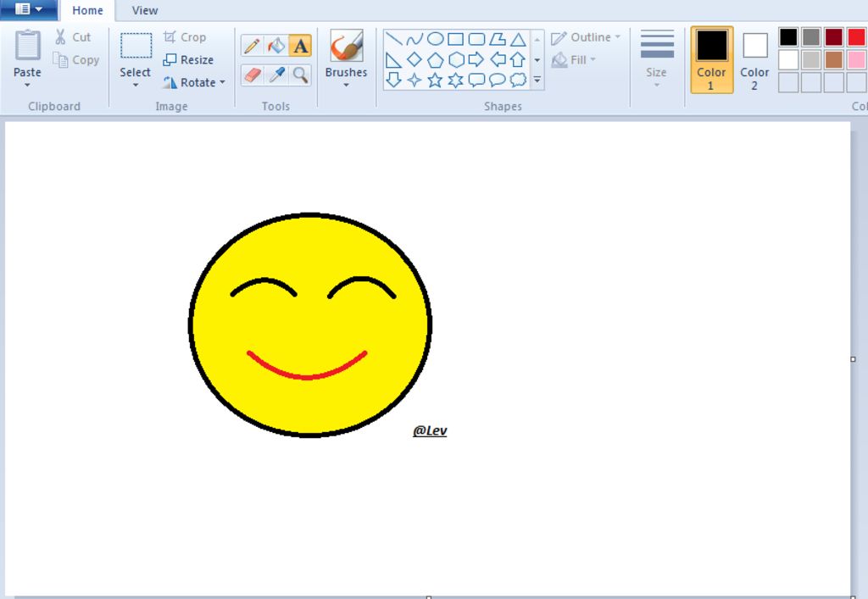This screenshot has height=599, width=868.
Task: Pick the Down arrow shape
Action: (x=393, y=80)
